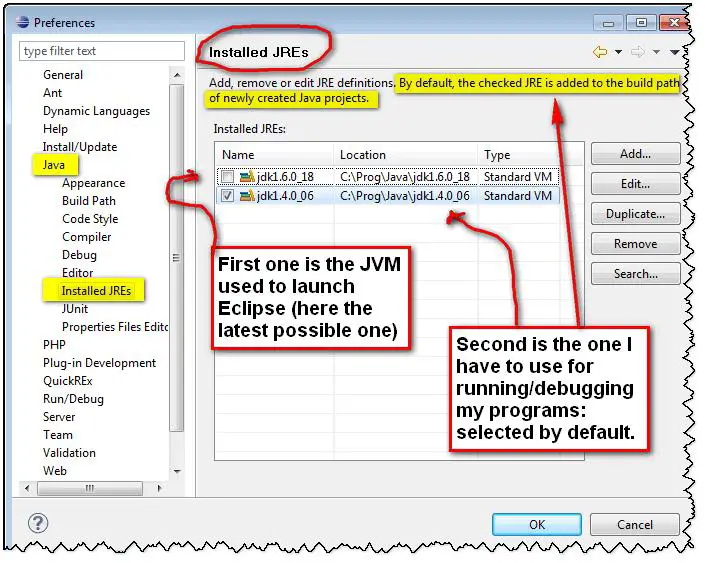Sort JRE table by Location column header

coord(406,155)
